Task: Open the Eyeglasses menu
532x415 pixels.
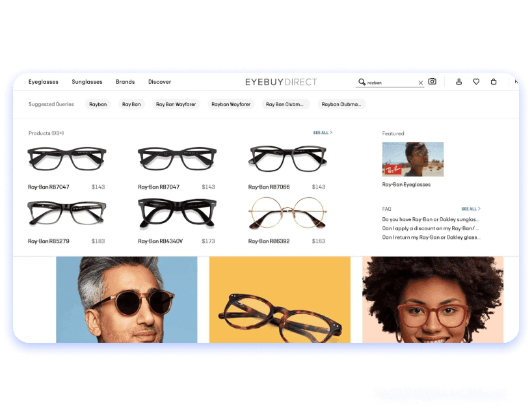Action: 44,82
